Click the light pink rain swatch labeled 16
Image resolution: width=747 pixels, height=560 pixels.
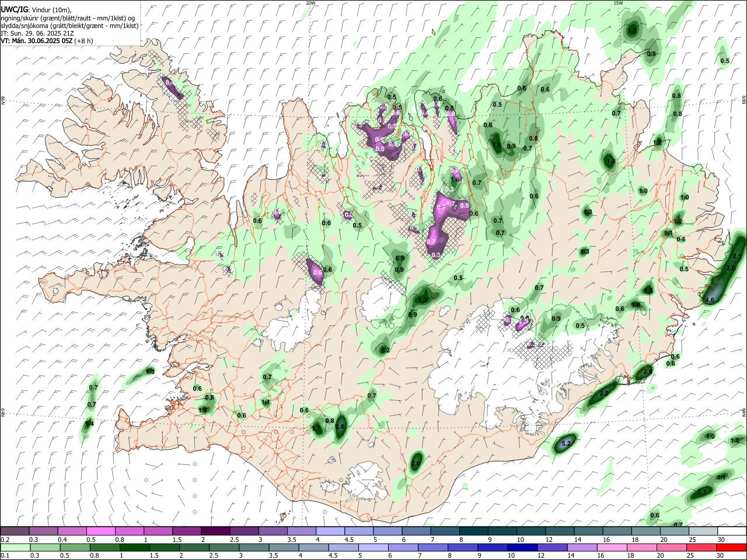click(612, 547)
